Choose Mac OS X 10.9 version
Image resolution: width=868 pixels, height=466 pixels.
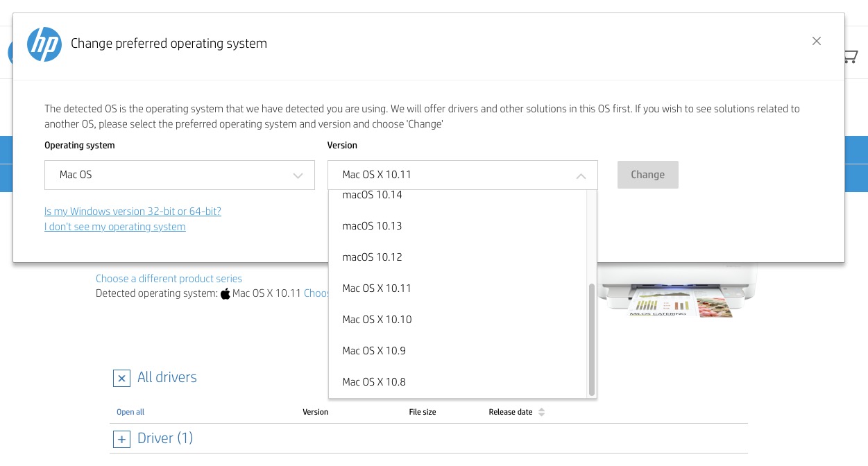(x=374, y=351)
